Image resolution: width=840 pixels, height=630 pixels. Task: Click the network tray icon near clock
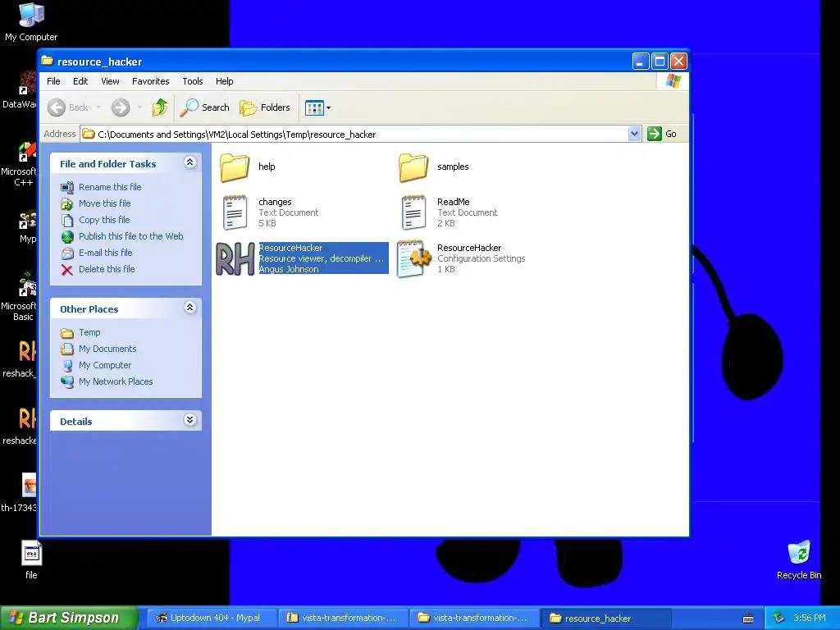pyautogui.click(x=778, y=618)
